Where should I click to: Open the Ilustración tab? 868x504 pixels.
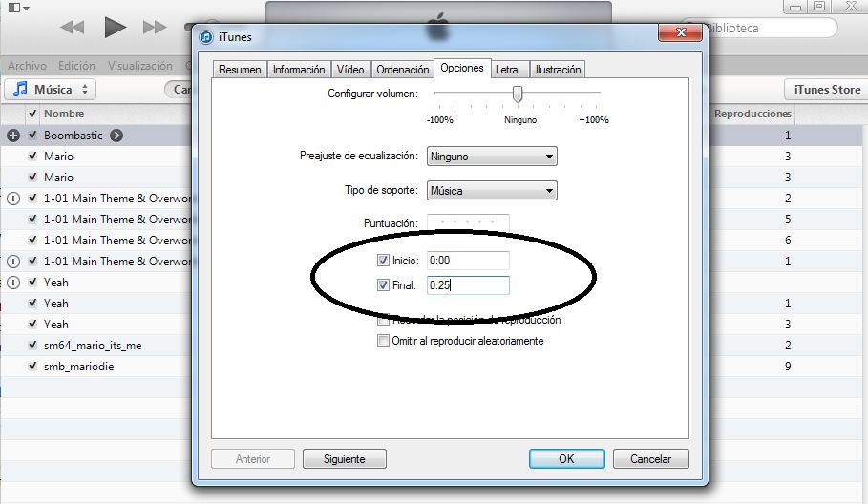click(x=558, y=70)
